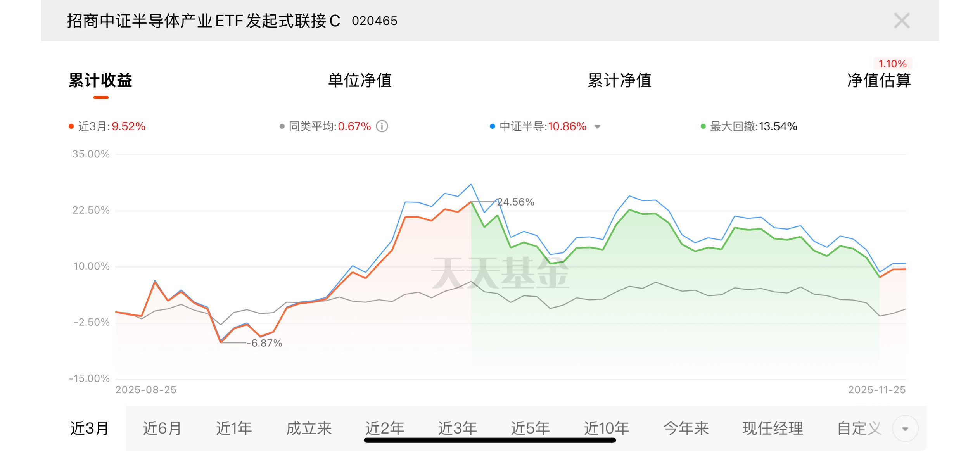Click the 24.56% peak marker label
The width and height of the screenshot is (980, 451).
click(515, 202)
